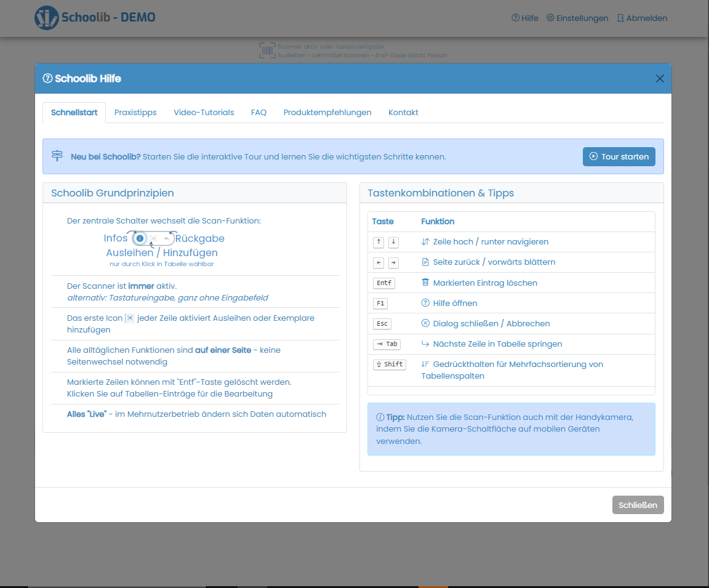Open Einstellungen via the gear icon
The height and width of the screenshot is (588, 709).
pos(550,18)
